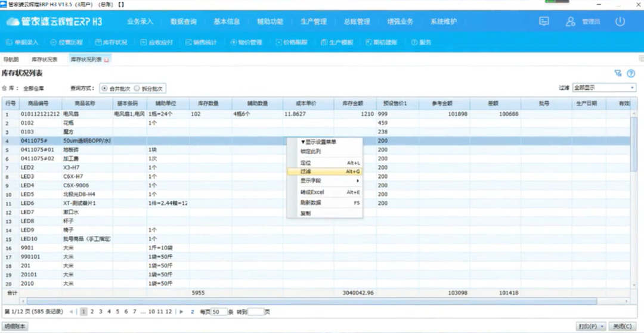Open the 物价管理 toolbar shortcut
Viewport: 644px width, 333px height.
(246, 42)
